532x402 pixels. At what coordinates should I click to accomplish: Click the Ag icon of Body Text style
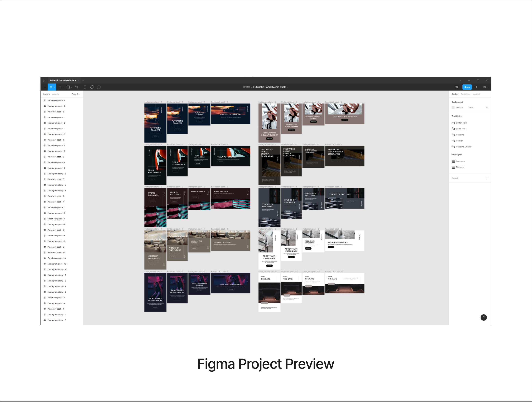453,129
